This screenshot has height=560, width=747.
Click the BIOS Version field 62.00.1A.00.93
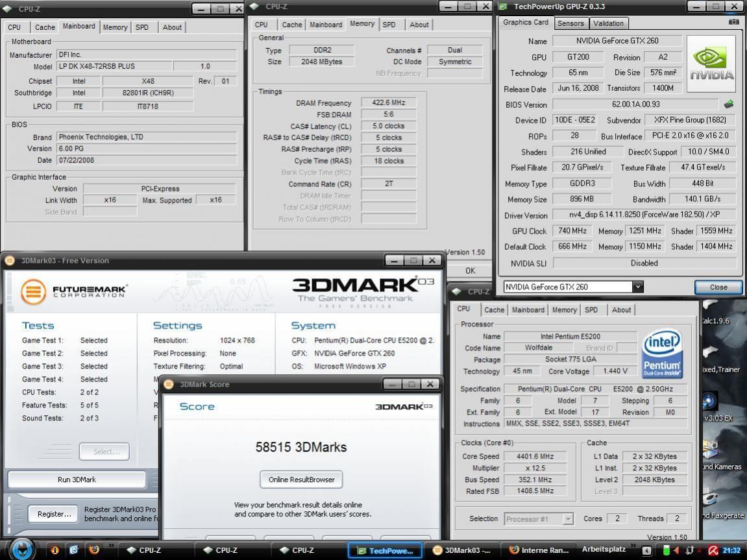[635, 104]
